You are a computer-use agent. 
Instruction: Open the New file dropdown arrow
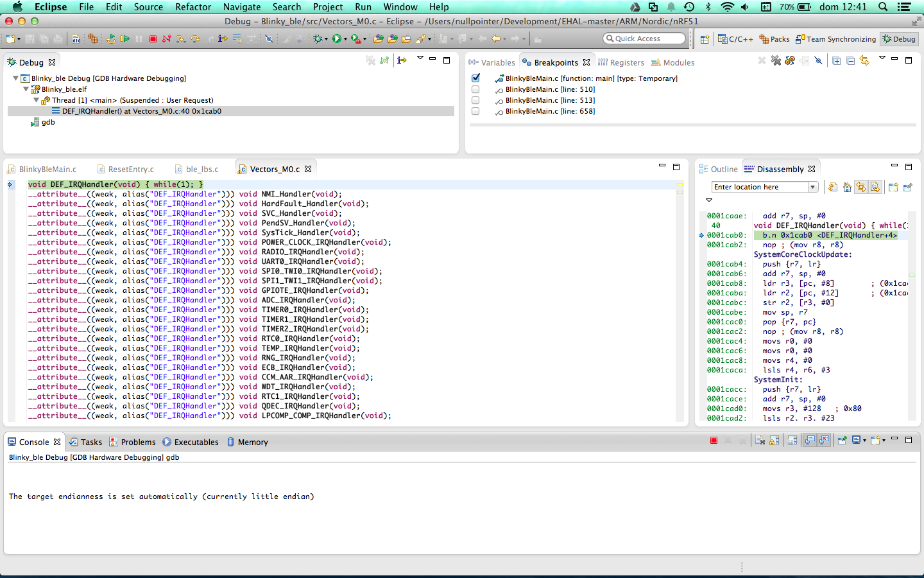[x=19, y=39]
